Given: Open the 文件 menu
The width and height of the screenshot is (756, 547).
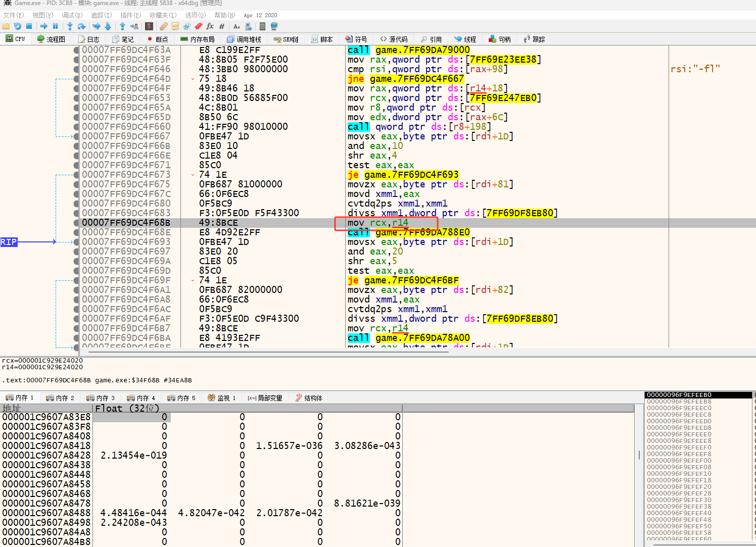Looking at the screenshot, I should [14, 15].
